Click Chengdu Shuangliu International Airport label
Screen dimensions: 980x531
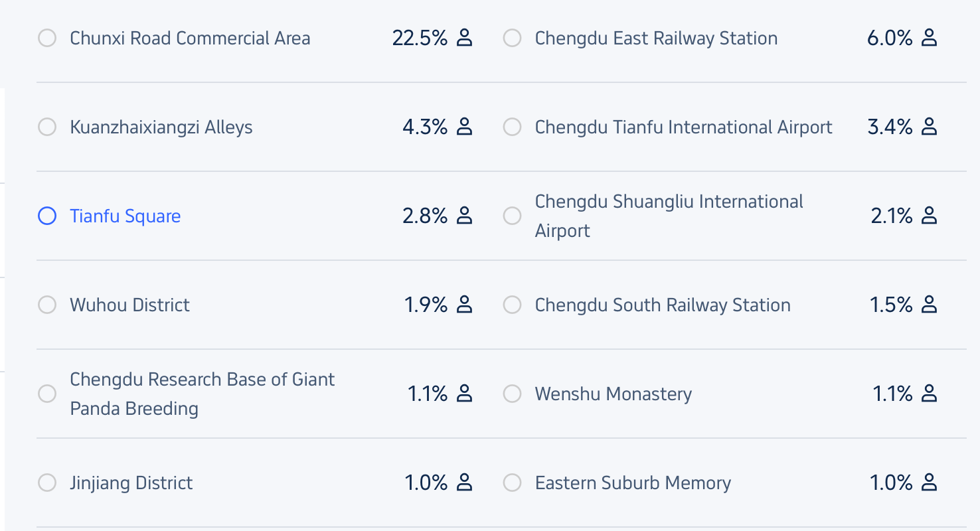click(669, 216)
